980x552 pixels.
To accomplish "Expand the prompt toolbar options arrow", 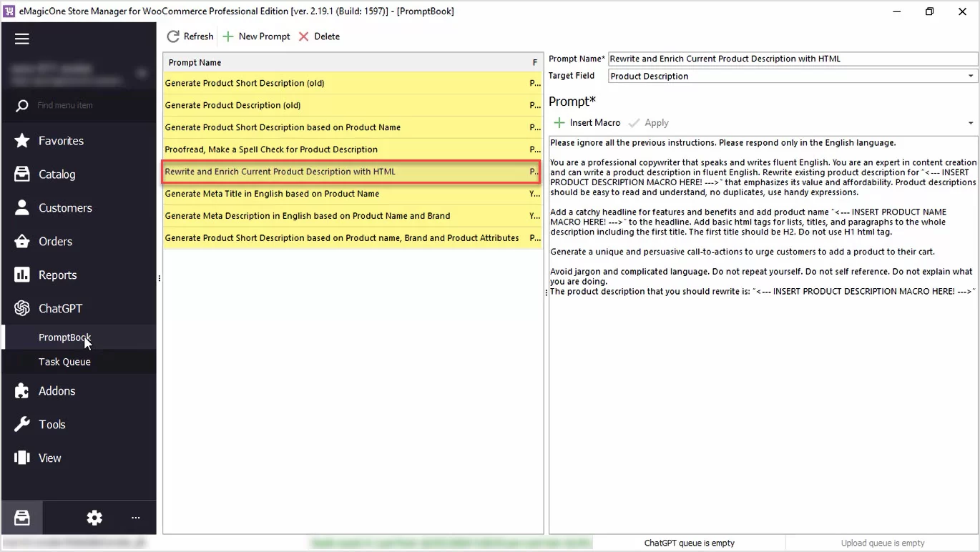I will coord(971,123).
